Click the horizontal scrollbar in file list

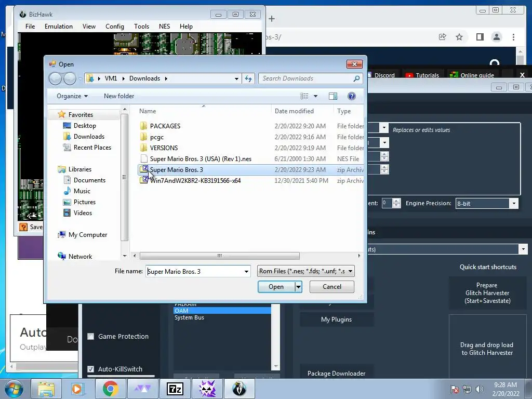[x=220, y=256]
